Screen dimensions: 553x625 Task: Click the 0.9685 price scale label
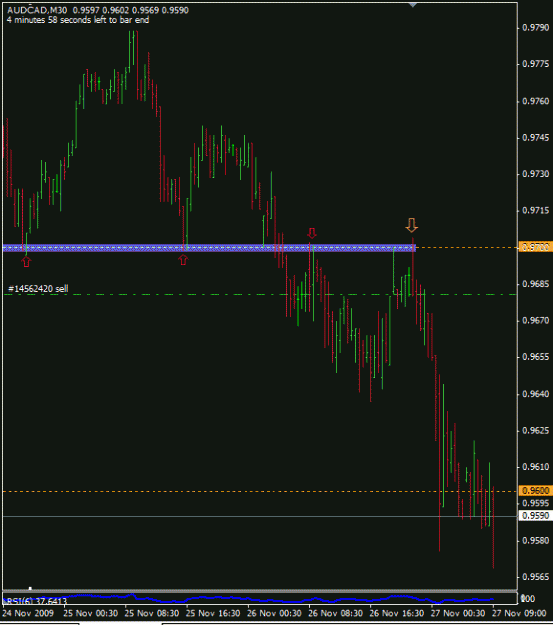[x=535, y=284]
